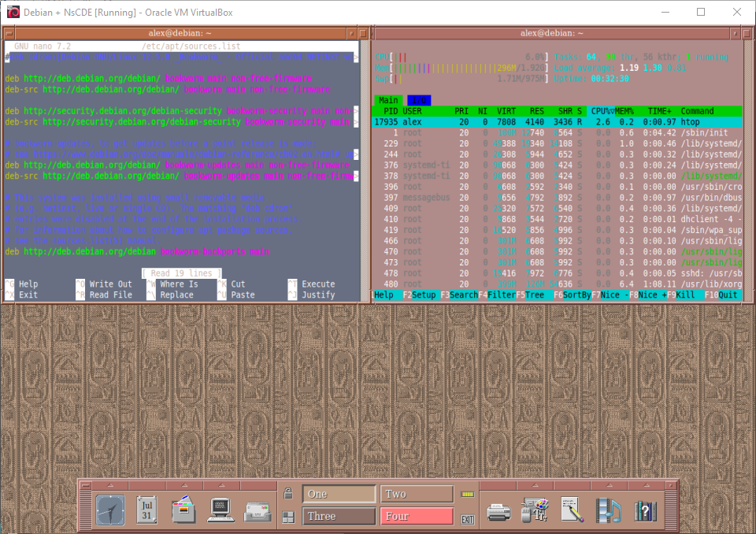Viewport: 756px width, 534px height.
Task: Open the subpanel arrow above the help icon
Action: tap(646, 484)
